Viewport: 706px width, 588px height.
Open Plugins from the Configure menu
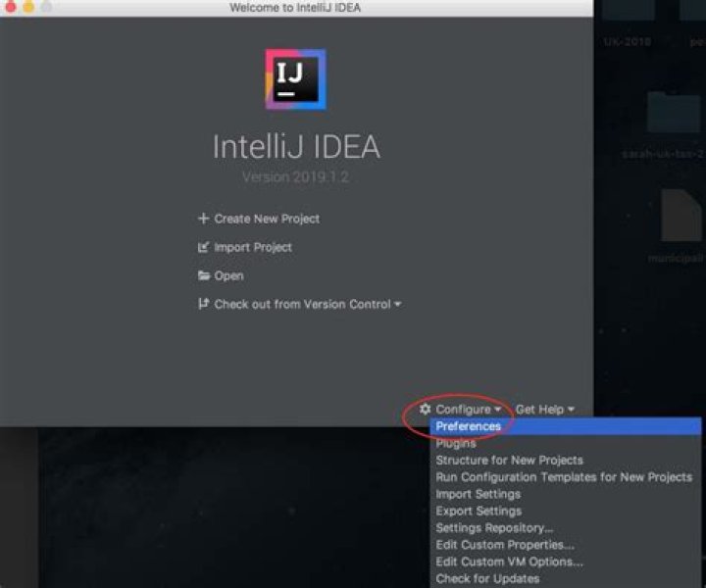click(456, 443)
